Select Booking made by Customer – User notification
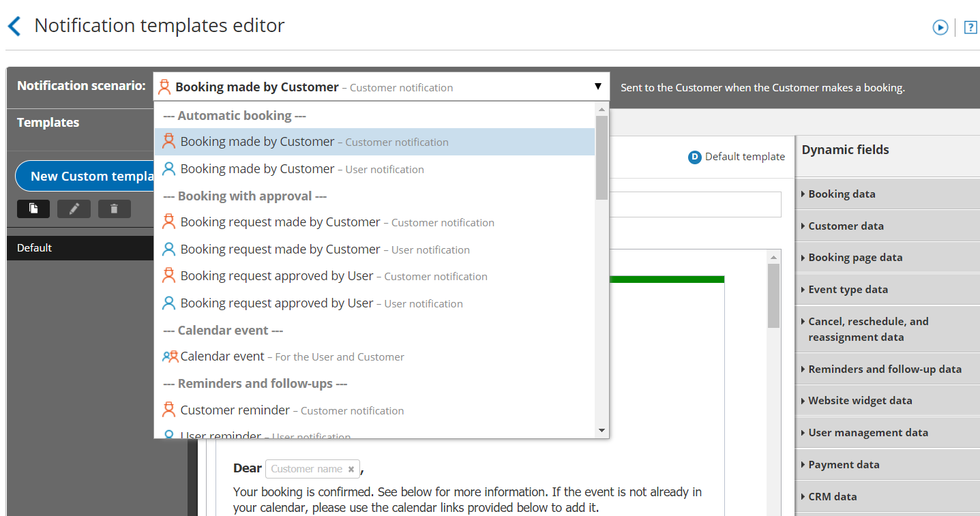980x516 pixels. (301, 169)
